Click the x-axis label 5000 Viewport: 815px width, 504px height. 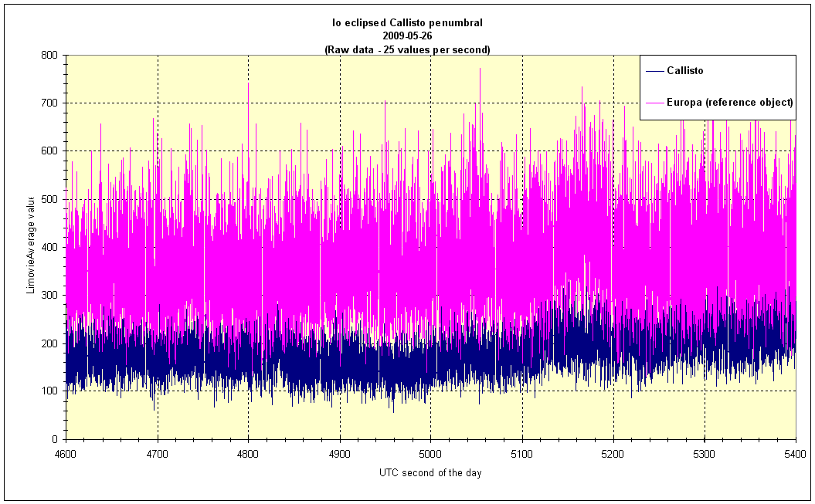431,454
